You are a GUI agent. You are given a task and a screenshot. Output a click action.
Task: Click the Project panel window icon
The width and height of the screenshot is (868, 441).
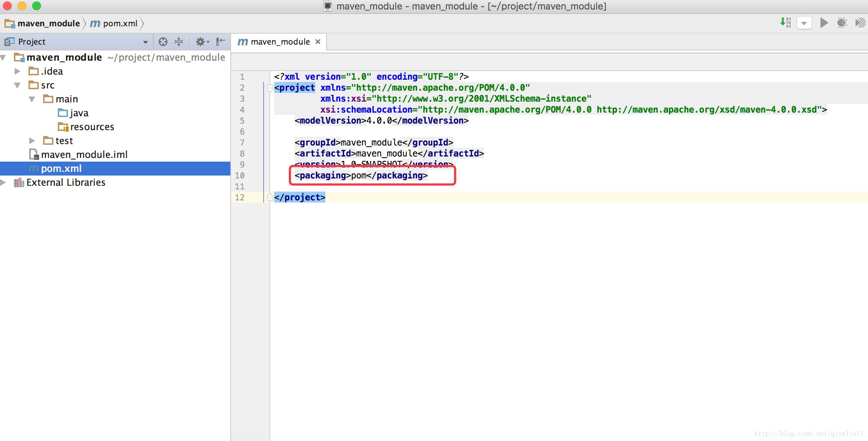pyautogui.click(x=9, y=42)
